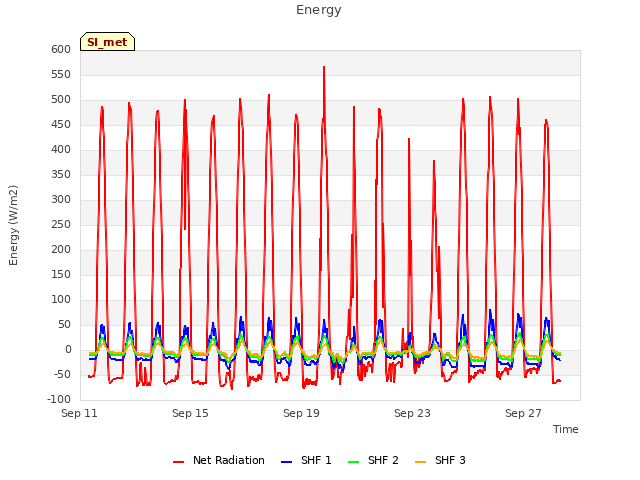
Task: Click the 0 y-axis tick label
Action: coord(68,350)
